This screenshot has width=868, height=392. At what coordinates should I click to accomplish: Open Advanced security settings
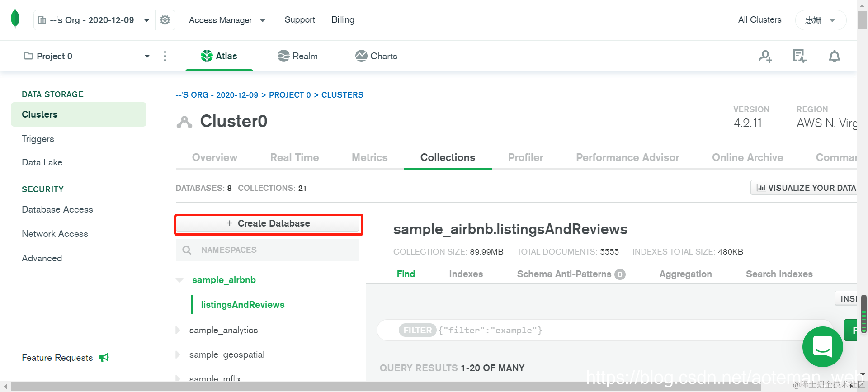42,258
